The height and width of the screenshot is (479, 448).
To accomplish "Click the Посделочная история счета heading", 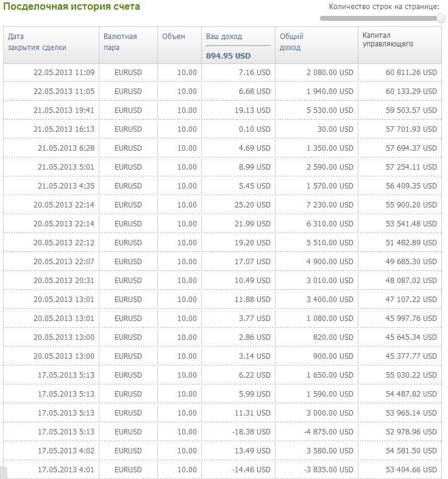I will coord(72,7).
